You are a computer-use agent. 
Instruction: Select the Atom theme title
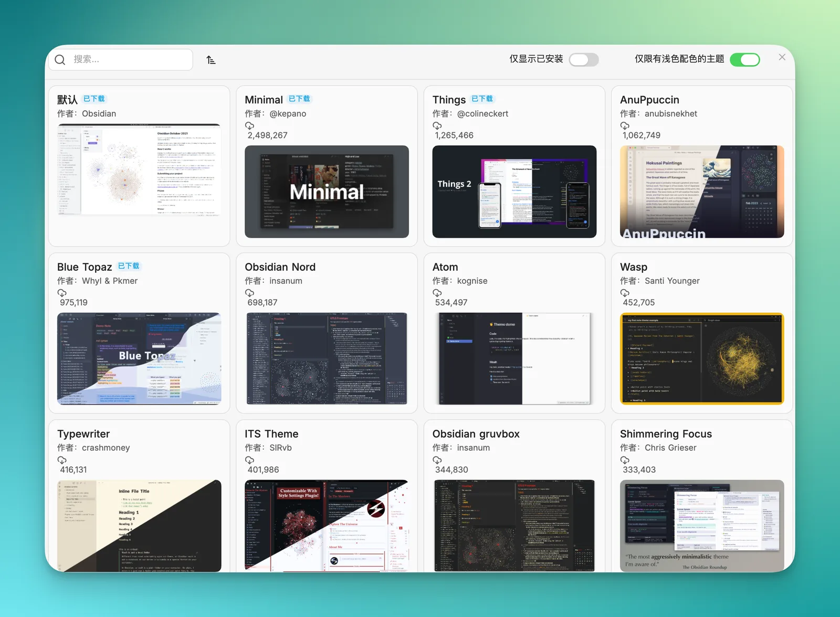445,267
